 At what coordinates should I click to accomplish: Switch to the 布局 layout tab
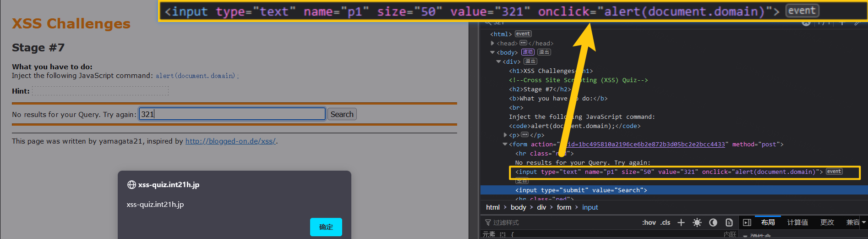coord(768,222)
